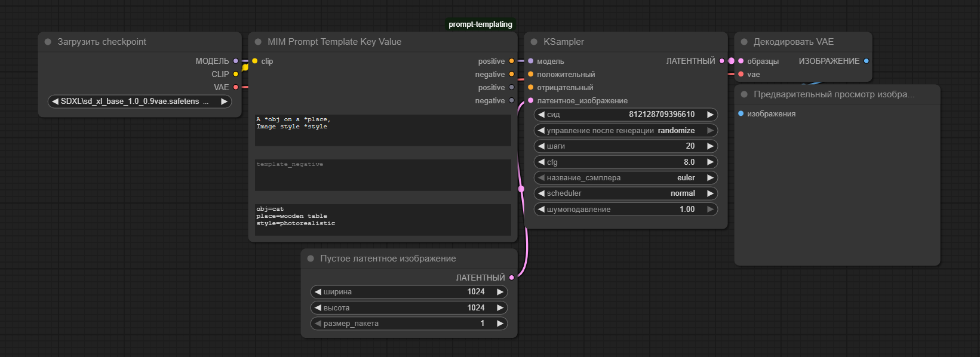This screenshot has width=980, height=357.
Task: Select next scheduler option
Action: click(711, 193)
